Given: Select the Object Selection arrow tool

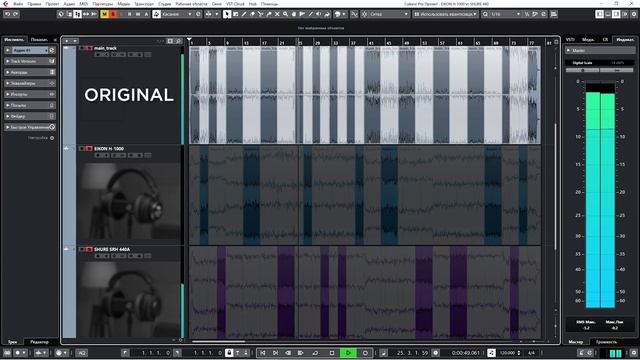Looking at the screenshot, I should coord(227,14).
